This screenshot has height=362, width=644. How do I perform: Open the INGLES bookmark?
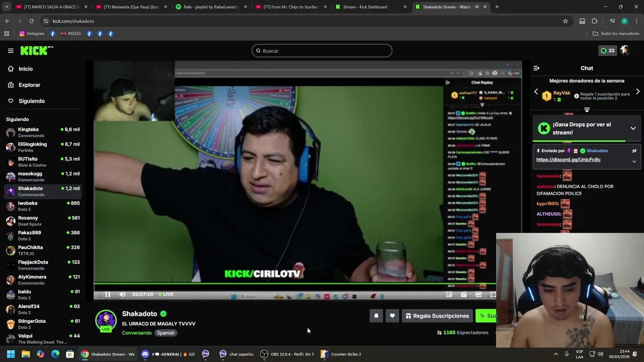coord(70,34)
